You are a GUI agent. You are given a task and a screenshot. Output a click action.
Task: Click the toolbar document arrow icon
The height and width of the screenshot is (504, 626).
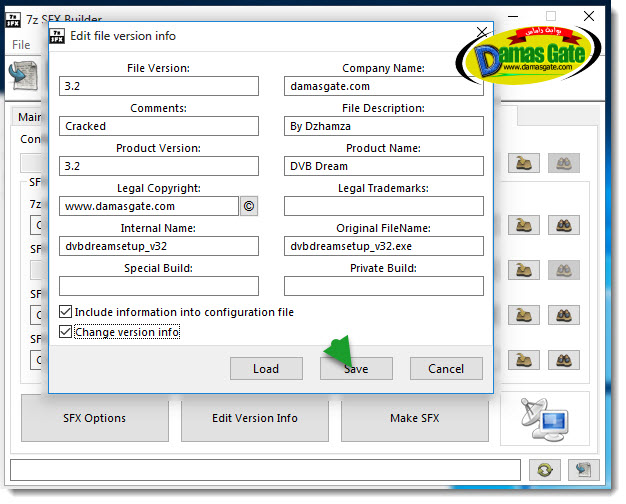click(24, 75)
